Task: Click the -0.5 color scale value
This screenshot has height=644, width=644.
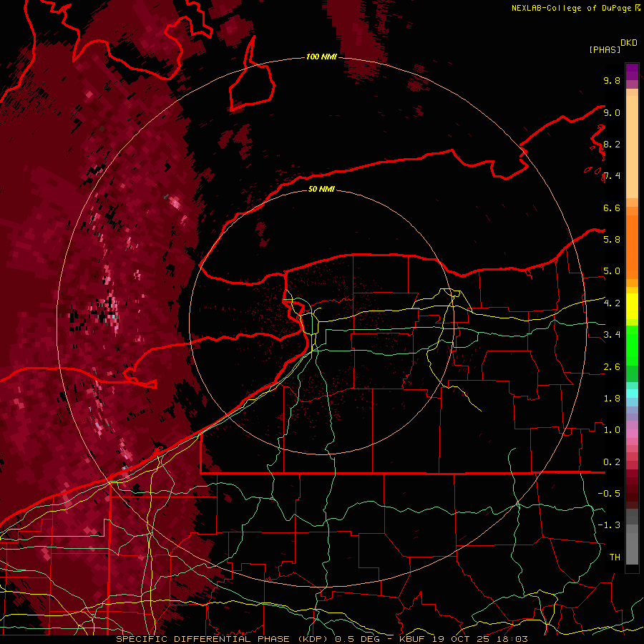Action: pos(609,493)
